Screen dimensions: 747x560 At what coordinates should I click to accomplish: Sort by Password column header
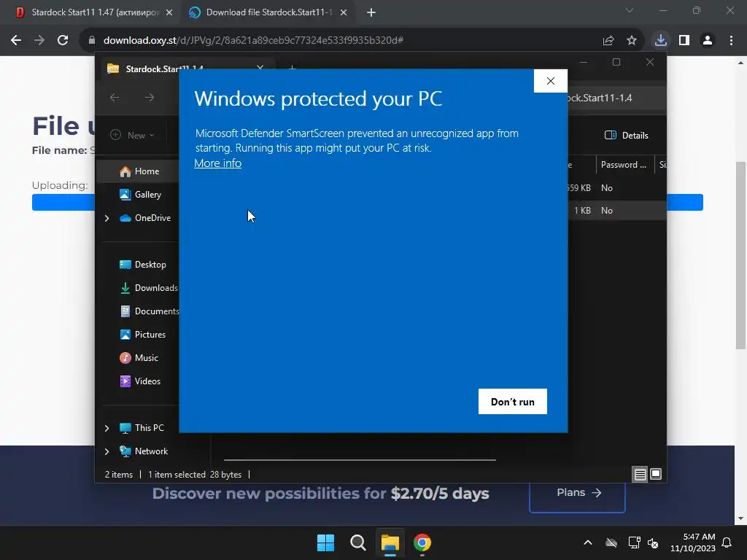(x=624, y=165)
